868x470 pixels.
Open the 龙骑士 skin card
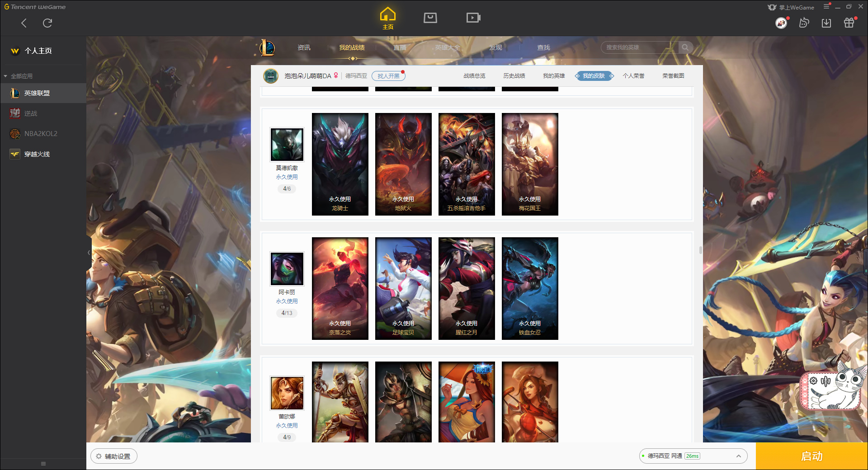point(340,164)
